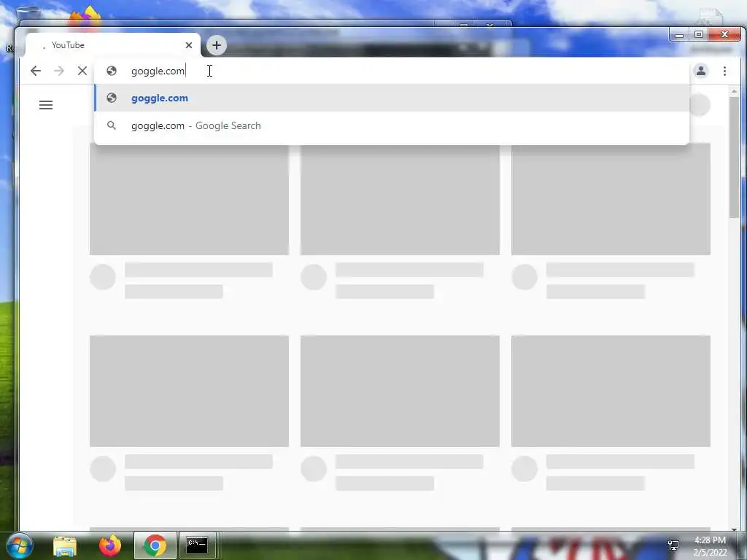Open File Explorer from the taskbar

coord(65,545)
